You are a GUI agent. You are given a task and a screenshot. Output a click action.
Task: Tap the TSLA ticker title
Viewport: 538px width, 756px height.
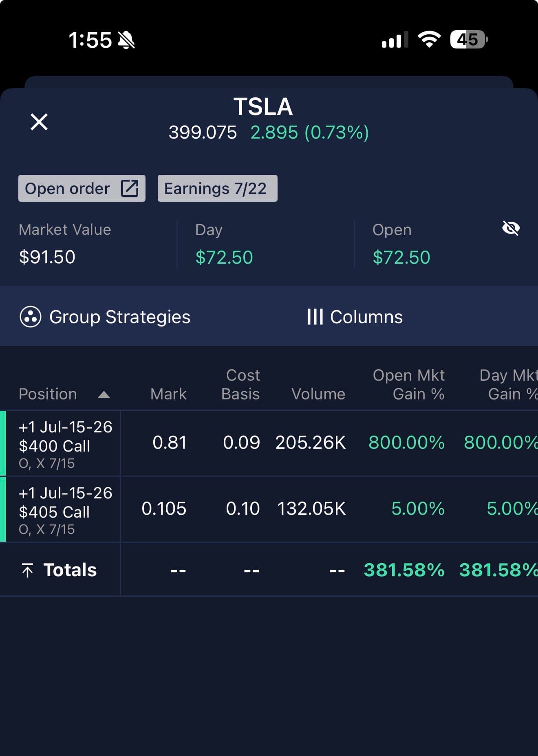pyautogui.click(x=263, y=107)
